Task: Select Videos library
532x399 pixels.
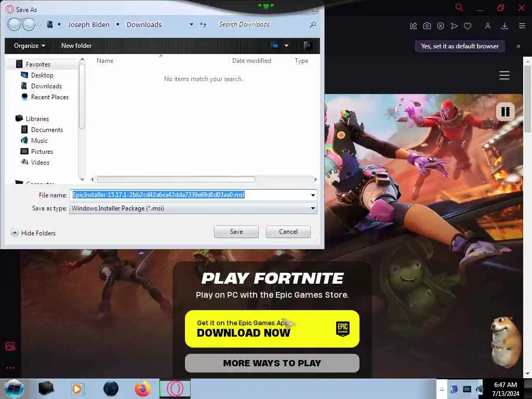Action: [x=40, y=162]
